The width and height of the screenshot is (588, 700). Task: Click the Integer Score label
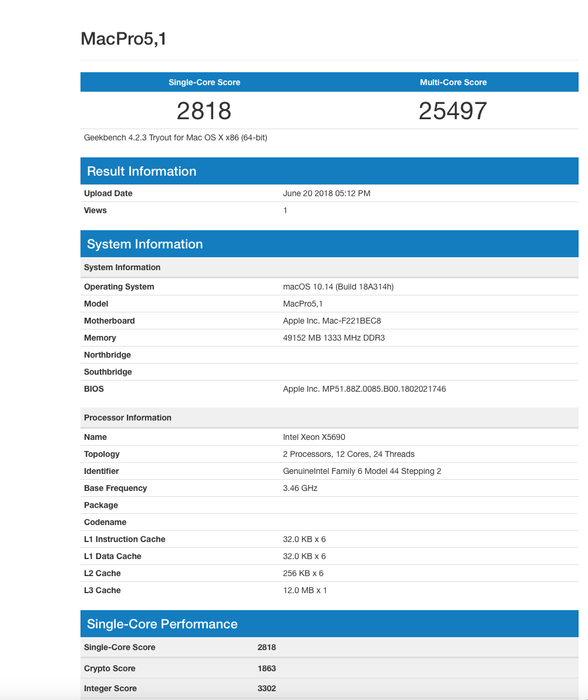(110, 688)
